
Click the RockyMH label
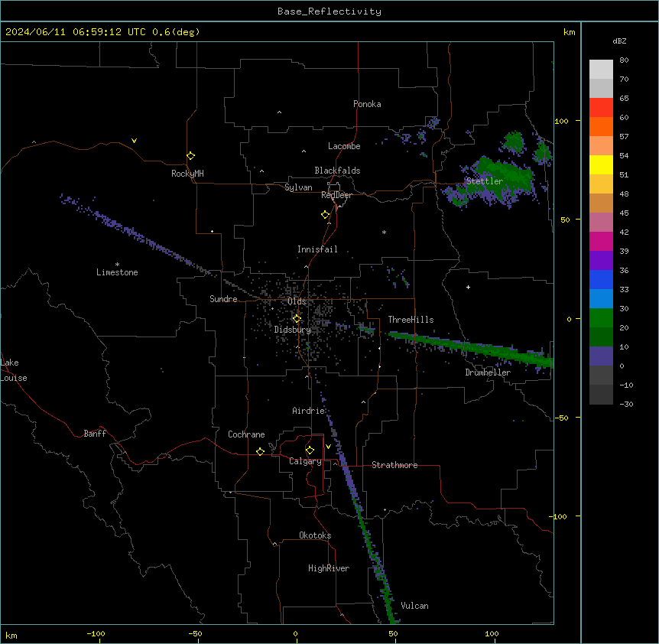(x=187, y=174)
